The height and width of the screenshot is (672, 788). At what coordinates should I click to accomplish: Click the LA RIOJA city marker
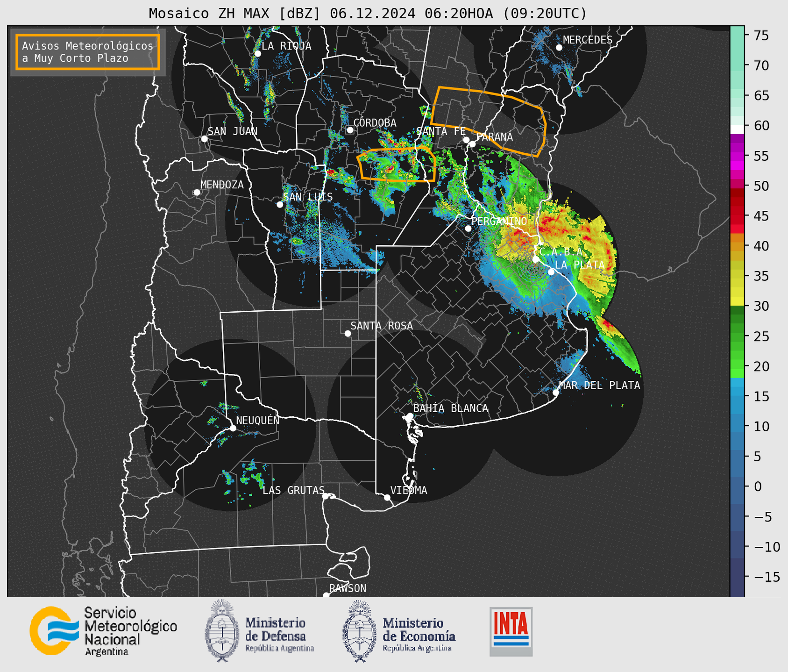pos(258,54)
